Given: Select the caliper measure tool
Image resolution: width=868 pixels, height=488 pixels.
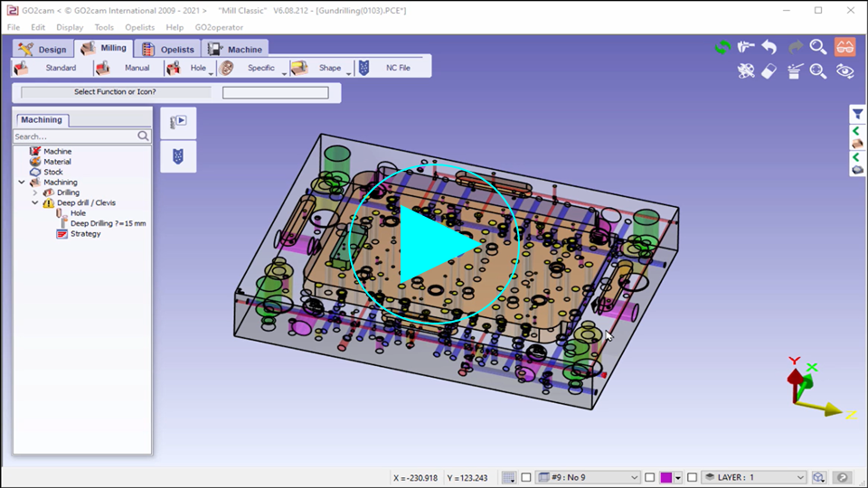Looking at the screenshot, I should tap(746, 47).
